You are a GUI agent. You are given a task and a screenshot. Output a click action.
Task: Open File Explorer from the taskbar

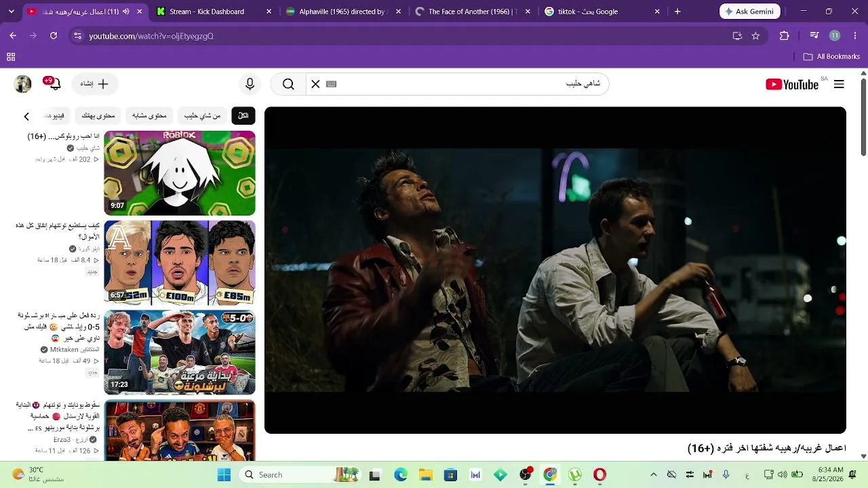pos(425,475)
